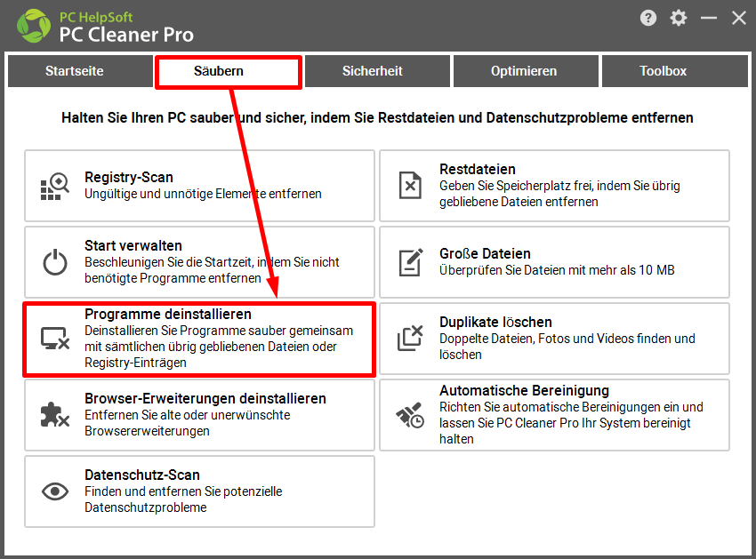
Task: Click the 'PC Cleaner Pro' title text
Action: tap(126, 35)
